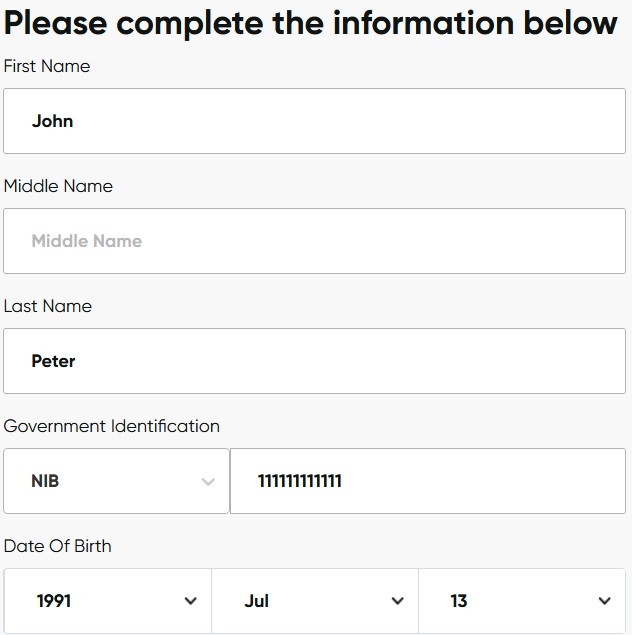632x635 pixels.
Task: Click the 'Last Name' label
Action: click(48, 306)
